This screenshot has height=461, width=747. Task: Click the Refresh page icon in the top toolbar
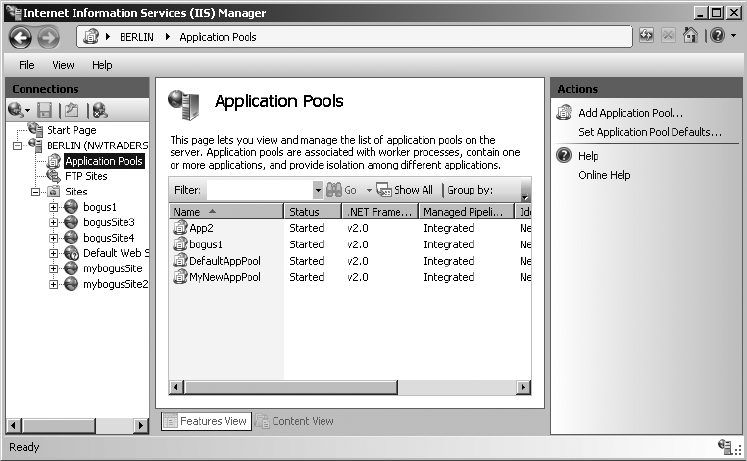coord(646,36)
